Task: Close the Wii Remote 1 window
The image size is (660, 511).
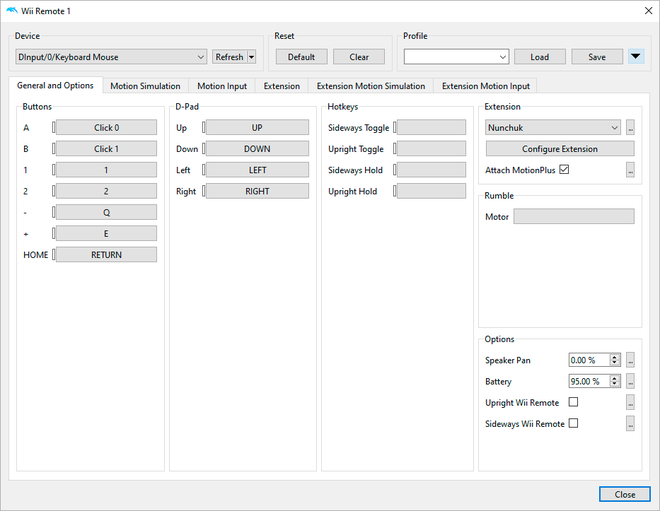Action: click(649, 11)
